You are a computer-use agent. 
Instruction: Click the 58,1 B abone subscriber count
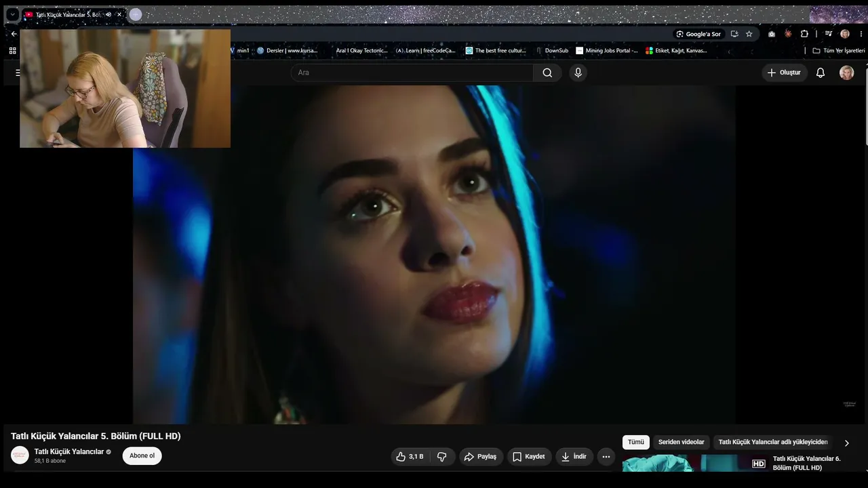click(x=50, y=461)
